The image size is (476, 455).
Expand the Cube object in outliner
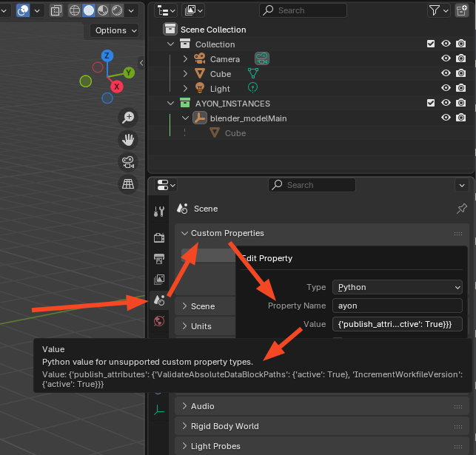tap(185, 74)
